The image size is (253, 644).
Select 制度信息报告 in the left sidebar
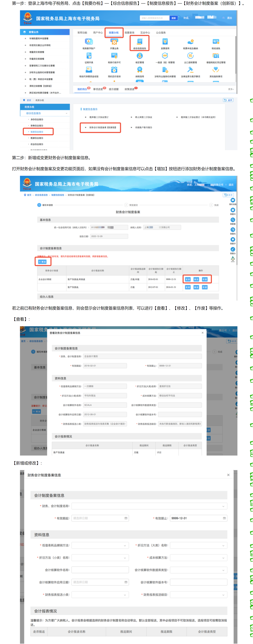pyautogui.click(x=37, y=132)
